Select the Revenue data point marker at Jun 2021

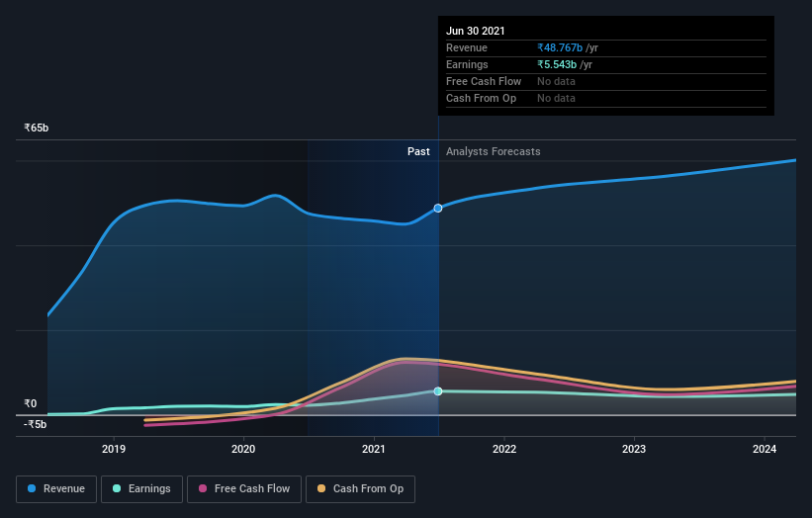438,208
